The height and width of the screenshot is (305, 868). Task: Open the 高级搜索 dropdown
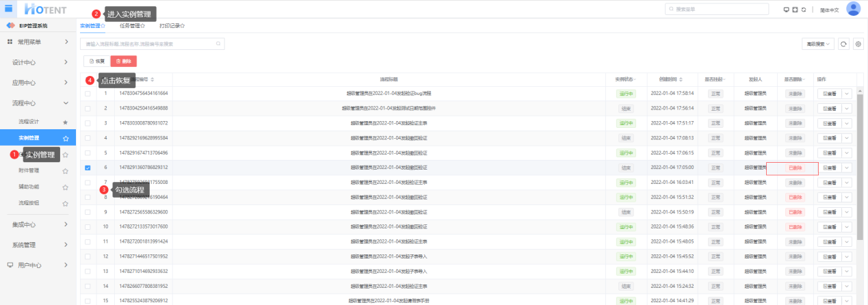pos(817,44)
